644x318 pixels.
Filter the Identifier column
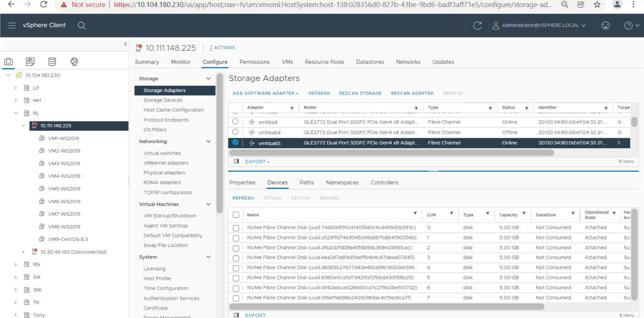click(606, 108)
